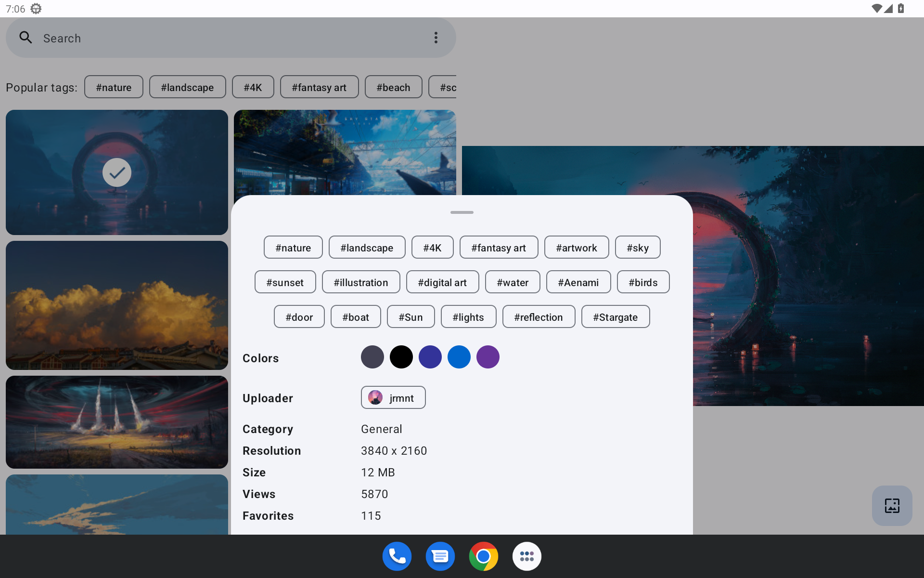
Task: Open the golden clouds wallpaper thumbnail
Action: click(x=117, y=305)
